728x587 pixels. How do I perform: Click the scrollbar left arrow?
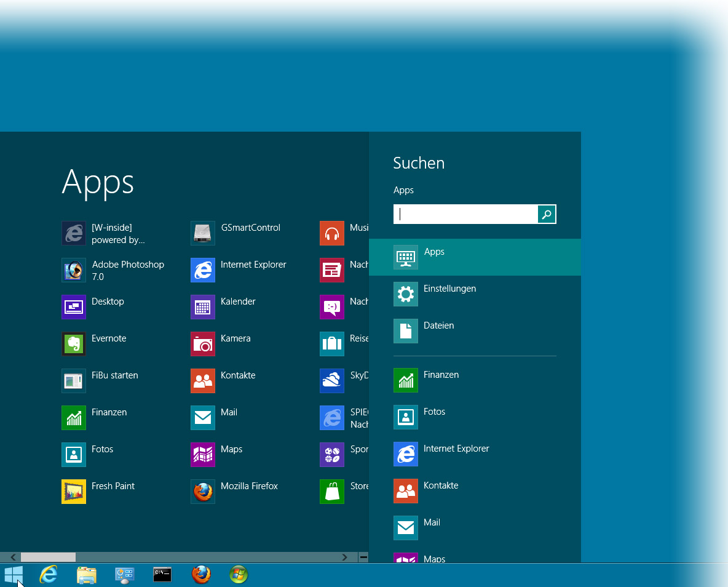coord(13,557)
